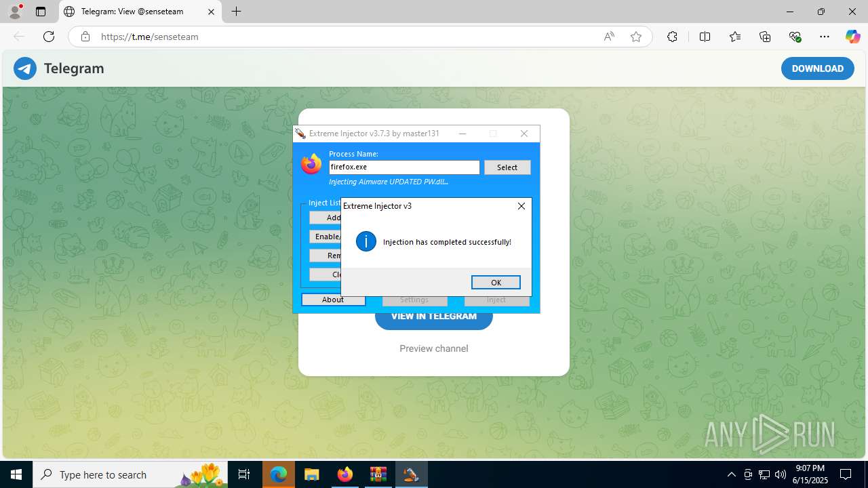Screen dimensions: 868x488
Task: Open the Favorites list icon
Action: (735, 37)
